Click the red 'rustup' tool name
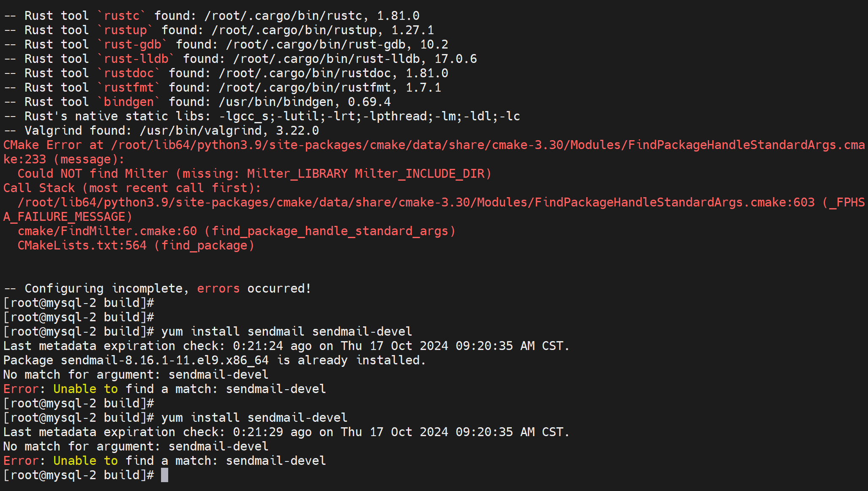The width and height of the screenshot is (868, 491). [125, 30]
